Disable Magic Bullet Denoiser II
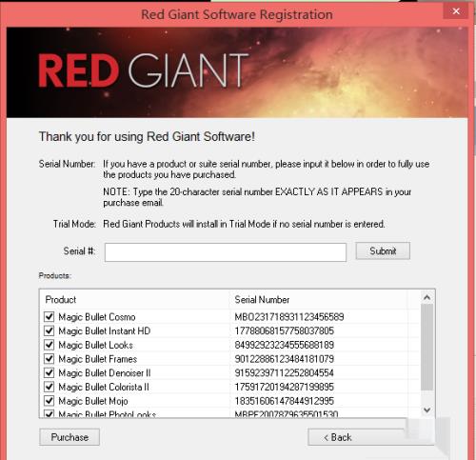The image size is (476, 460). click(x=49, y=372)
